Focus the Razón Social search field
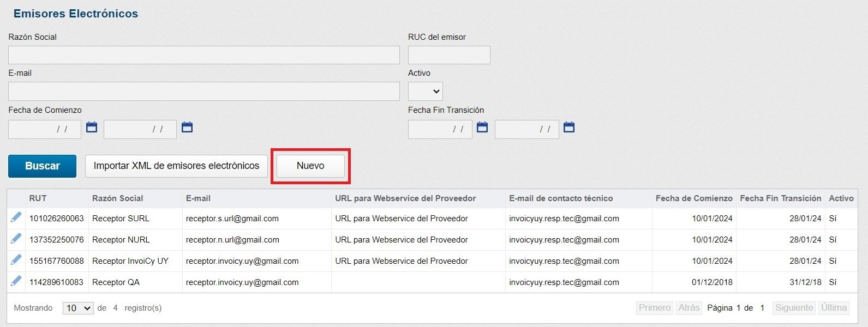The width and height of the screenshot is (868, 327). coord(203,55)
